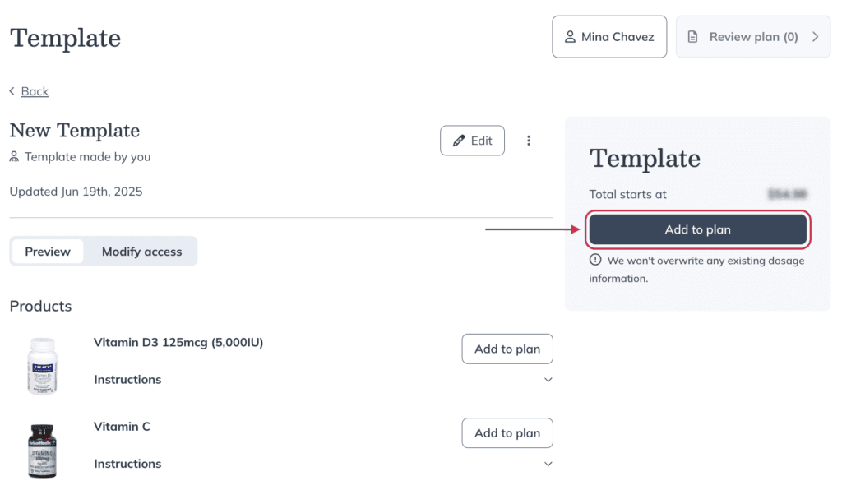Click the info icon near dosage notice
Image resolution: width=842 pixels, height=504 pixels.
tap(595, 260)
